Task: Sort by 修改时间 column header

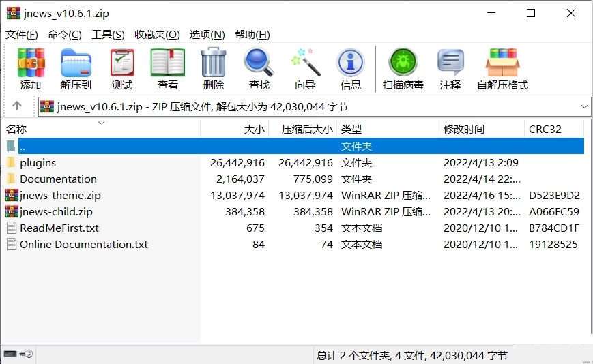Action: (482, 129)
